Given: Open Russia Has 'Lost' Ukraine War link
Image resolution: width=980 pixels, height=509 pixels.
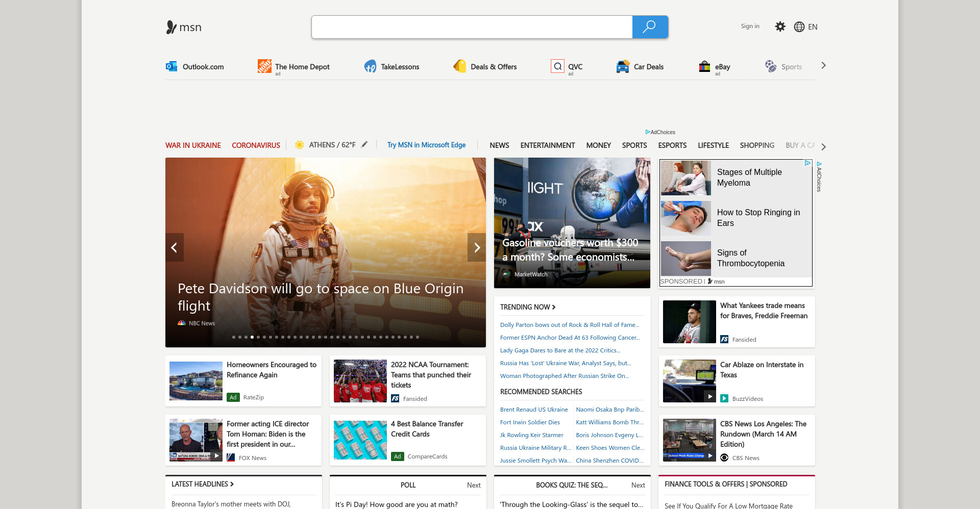Looking at the screenshot, I should point(566,363).
